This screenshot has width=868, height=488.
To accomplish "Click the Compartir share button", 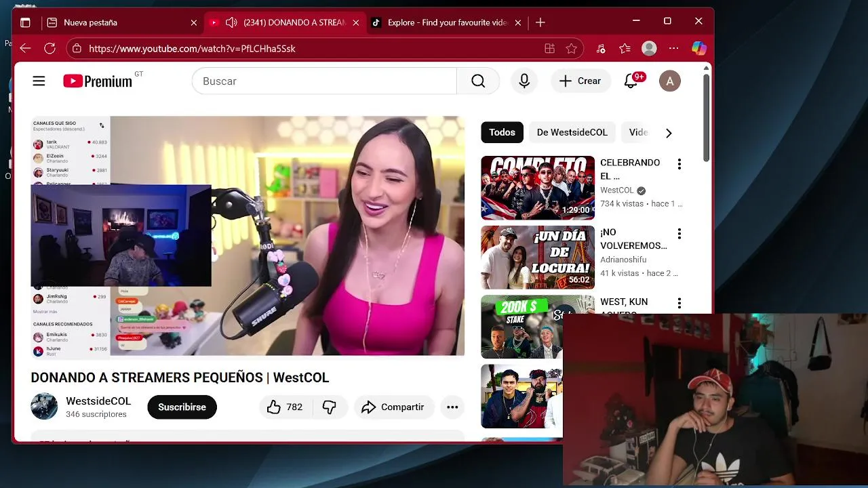I will pyautogui.click(x=393, y=407).
